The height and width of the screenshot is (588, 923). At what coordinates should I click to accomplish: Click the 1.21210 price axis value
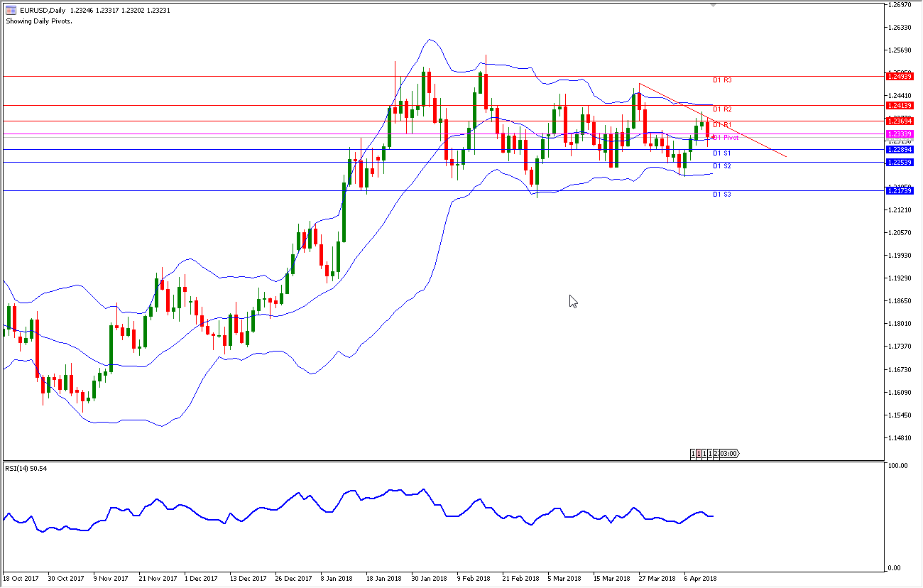(x=898, y=210)
